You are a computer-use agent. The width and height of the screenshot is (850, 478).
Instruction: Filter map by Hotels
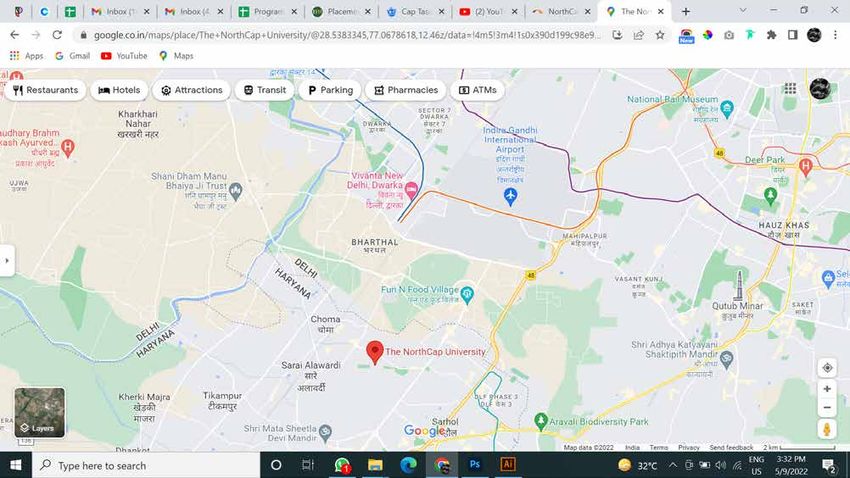point(119,90)
